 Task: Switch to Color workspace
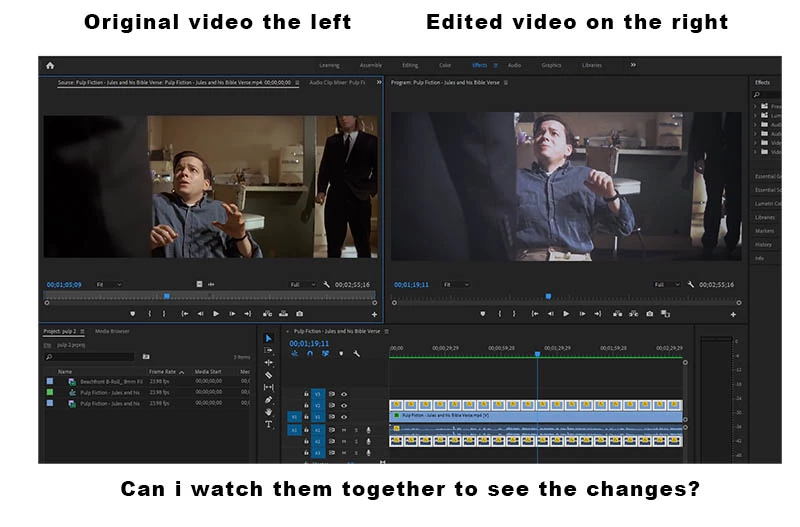[x=445, y=65]
